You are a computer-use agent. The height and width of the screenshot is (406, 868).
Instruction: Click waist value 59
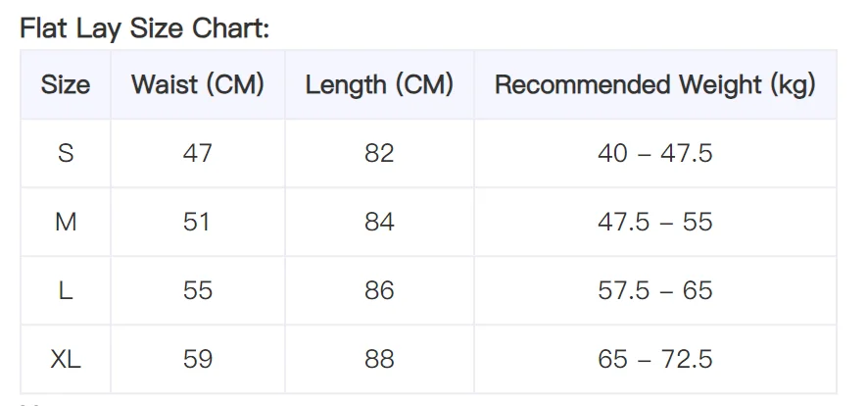pos(198,359)
